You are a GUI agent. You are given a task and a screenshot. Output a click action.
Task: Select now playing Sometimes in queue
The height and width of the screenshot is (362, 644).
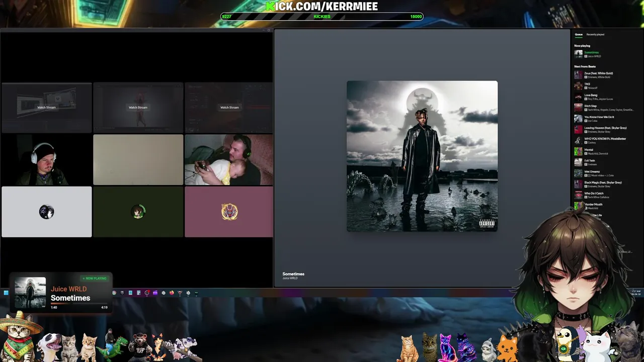[x=604, y=54]
